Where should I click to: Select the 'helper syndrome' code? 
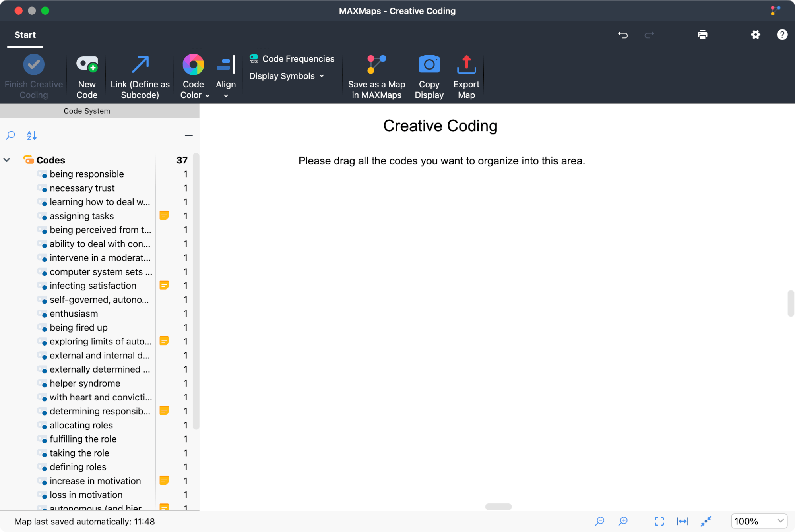[x=85, y=383]
